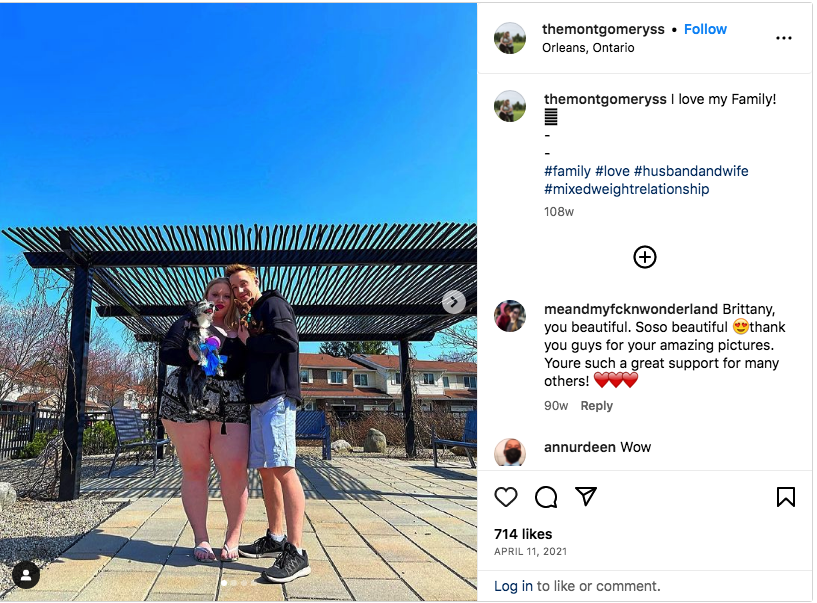Open #mixedweightrelationship hashtag
The image size is (817, 603).
coord(626,189)
